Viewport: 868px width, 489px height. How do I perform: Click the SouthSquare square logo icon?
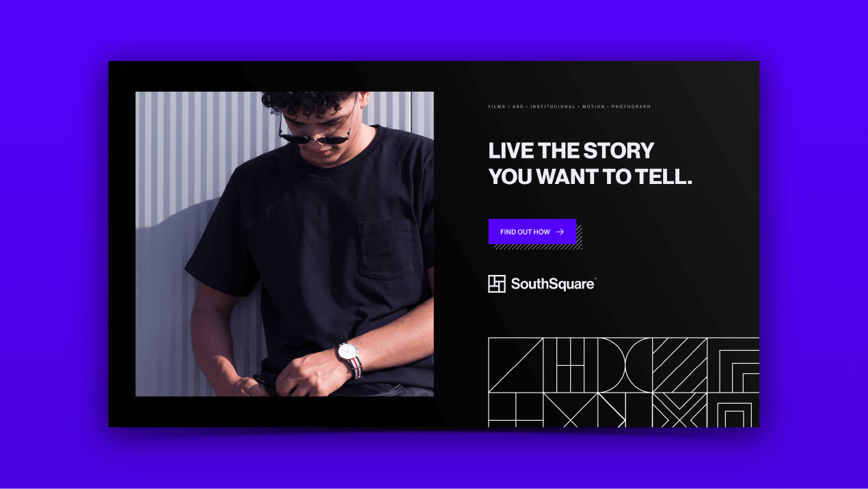[497, 284]
